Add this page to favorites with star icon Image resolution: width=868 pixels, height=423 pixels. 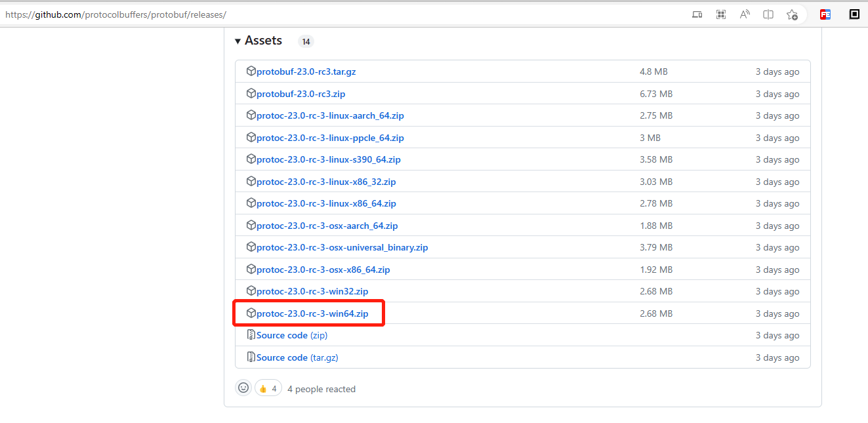(x=792, y=14)
